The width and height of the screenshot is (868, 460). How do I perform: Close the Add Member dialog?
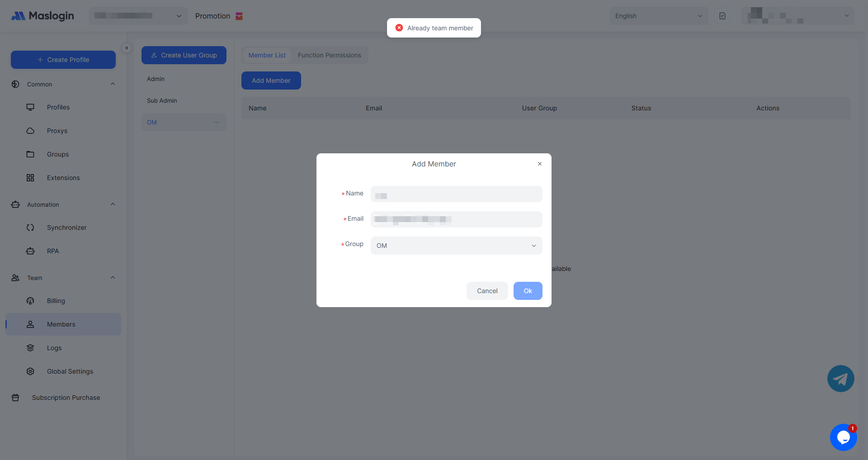539,164
